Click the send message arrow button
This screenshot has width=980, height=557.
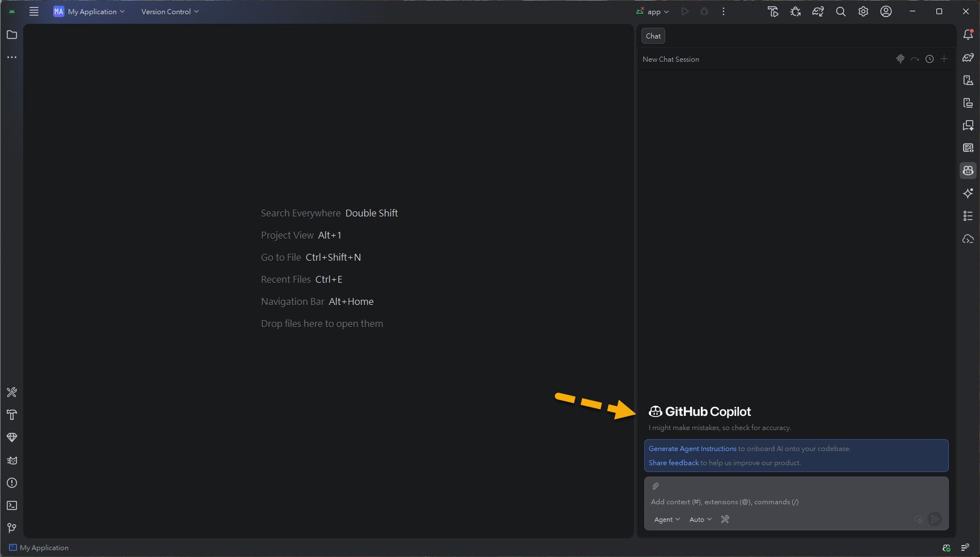pos(935,519)
